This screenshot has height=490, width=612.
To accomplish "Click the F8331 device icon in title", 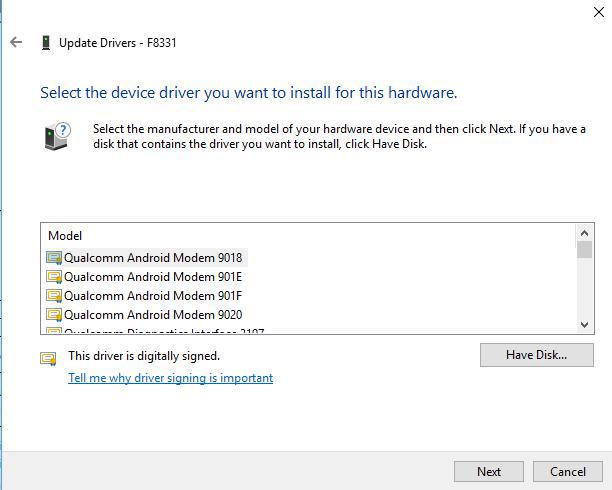I will [x=46, y=42].
